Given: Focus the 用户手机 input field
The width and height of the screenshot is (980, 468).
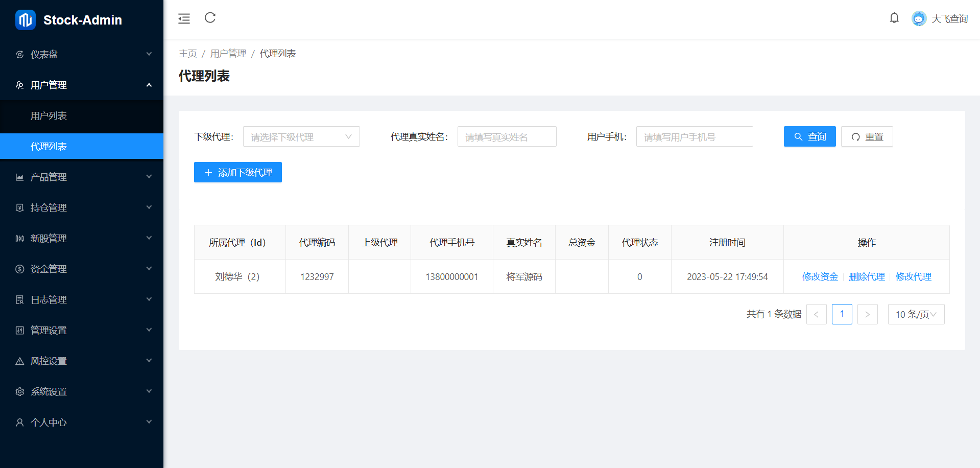Looking at the screenshot, I should [x=694, y=137].
